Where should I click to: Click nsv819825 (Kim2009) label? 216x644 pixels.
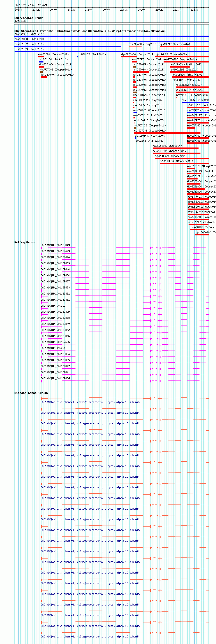(195, 100)
